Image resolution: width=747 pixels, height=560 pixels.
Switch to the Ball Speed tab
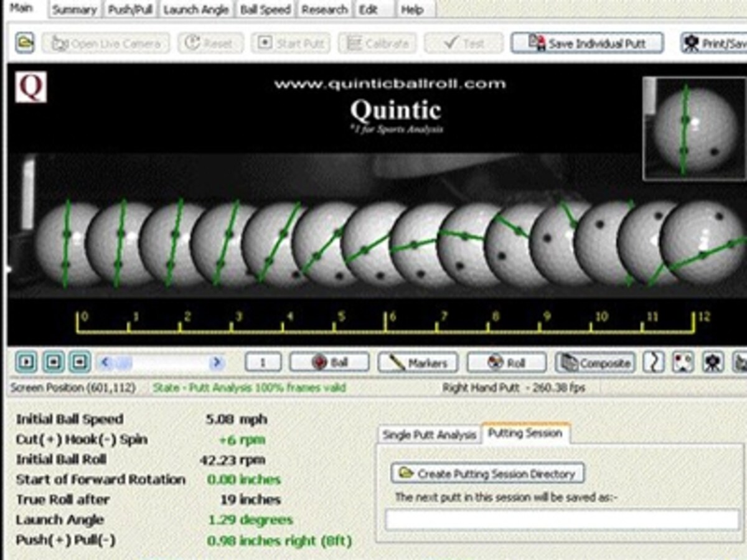(265, 9)
